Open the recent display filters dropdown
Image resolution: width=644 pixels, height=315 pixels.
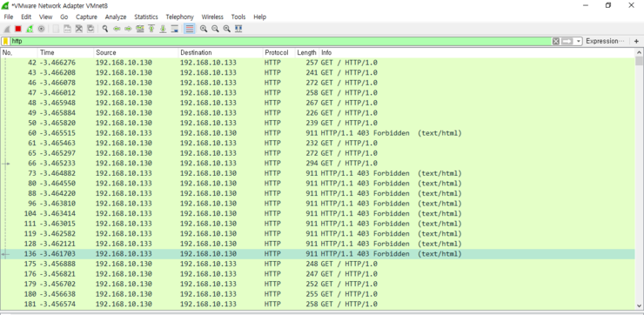pos(578,41)
